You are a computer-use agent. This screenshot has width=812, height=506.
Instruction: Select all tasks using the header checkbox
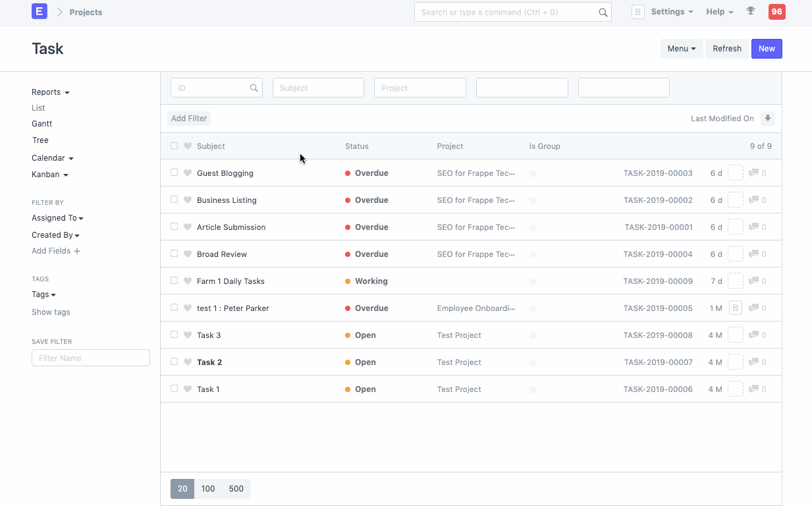pyautogui.click(x=175, y=146)
